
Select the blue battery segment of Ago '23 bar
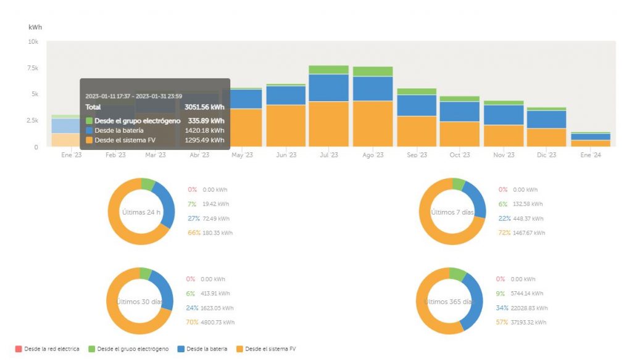point(372,88)
